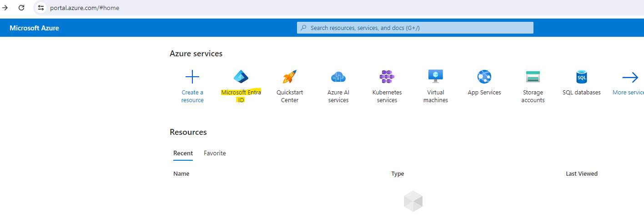
Task: Click the Azure AI services text label
Action: pyautogui.click(x=338, y=96)
